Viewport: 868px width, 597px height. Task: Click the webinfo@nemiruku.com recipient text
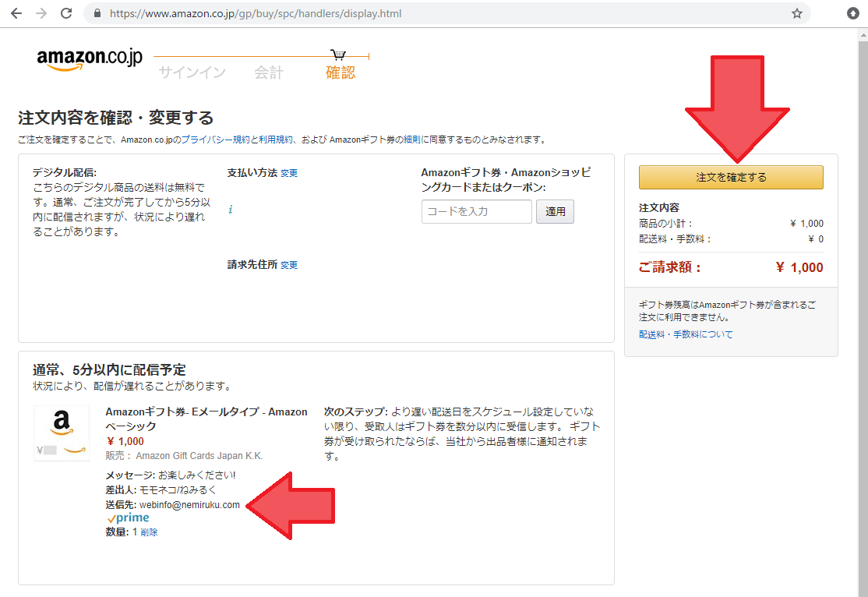189,505
